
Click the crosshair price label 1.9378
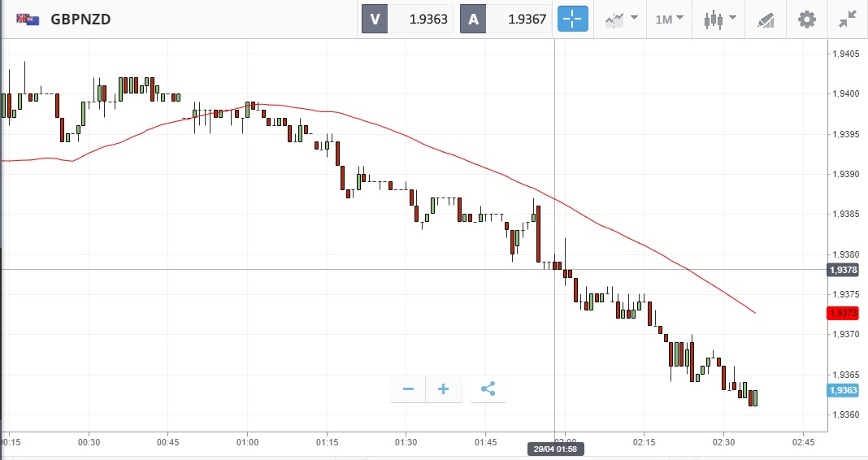tap(844, 269)
